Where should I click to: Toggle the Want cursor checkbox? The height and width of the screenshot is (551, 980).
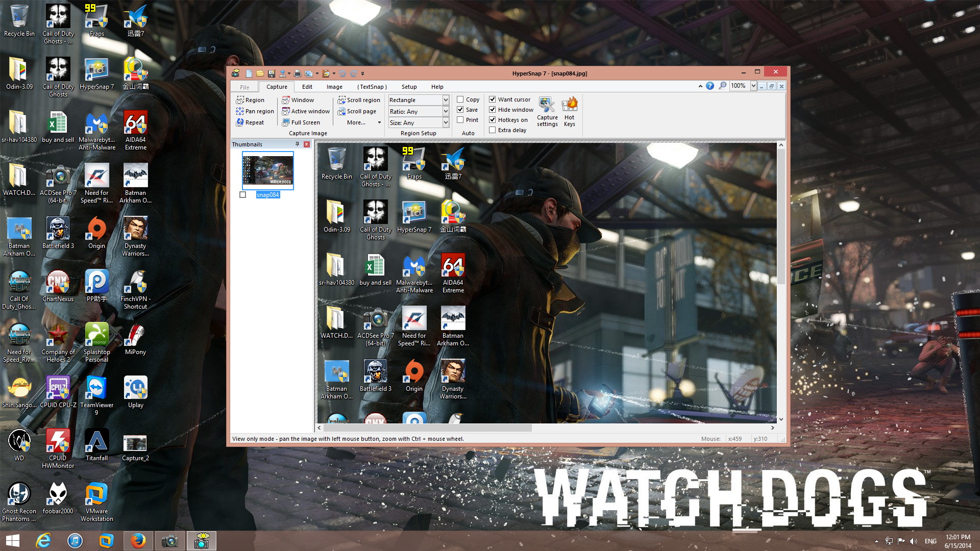(493, 99)
